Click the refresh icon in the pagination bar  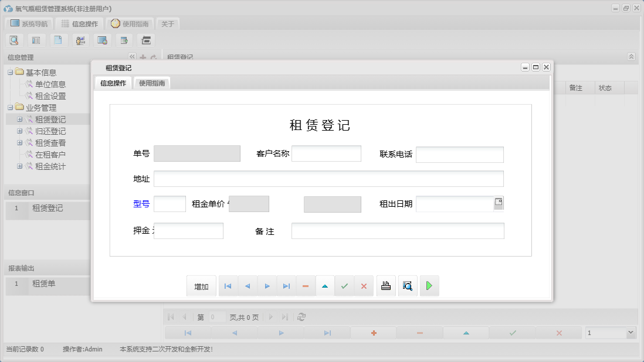click(x=301, y=317)
